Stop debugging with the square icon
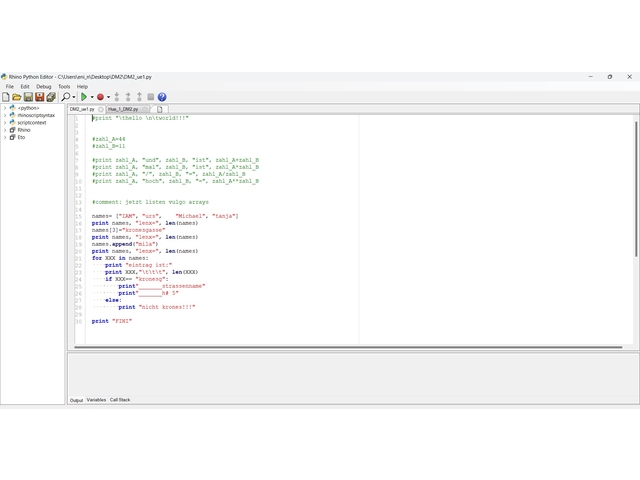 [151, 97]
